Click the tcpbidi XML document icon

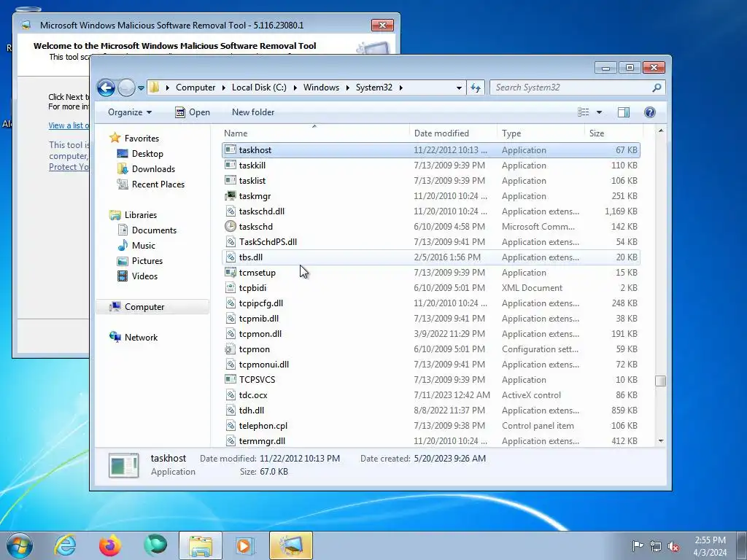(x=231, y=287)
